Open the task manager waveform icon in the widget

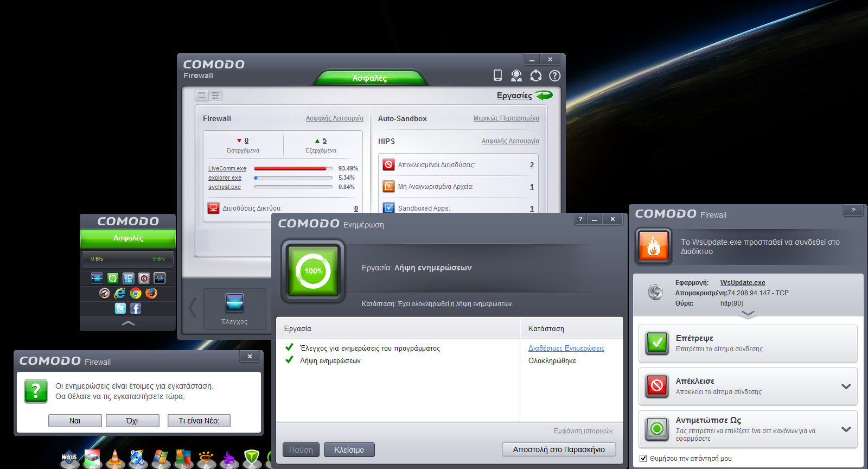[159, 278]
